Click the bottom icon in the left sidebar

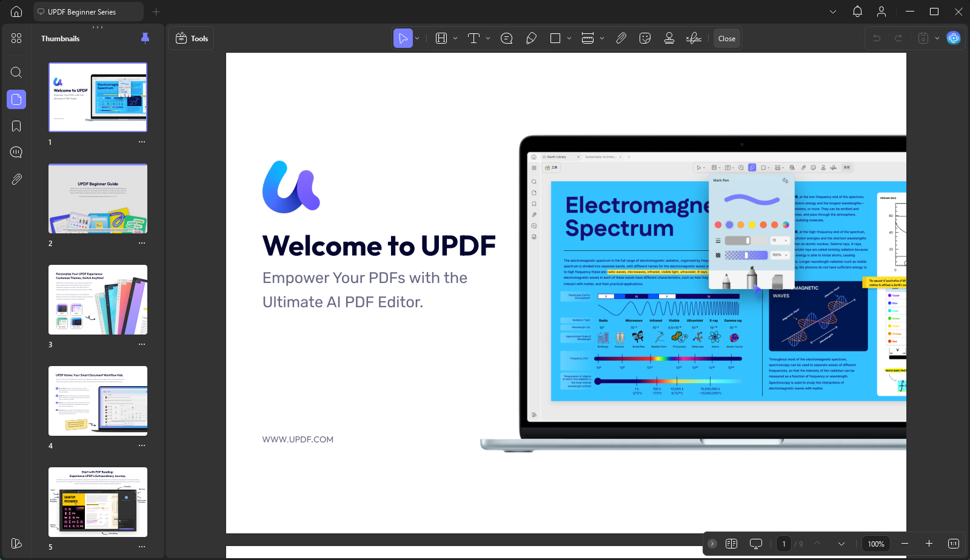[16, 544]
